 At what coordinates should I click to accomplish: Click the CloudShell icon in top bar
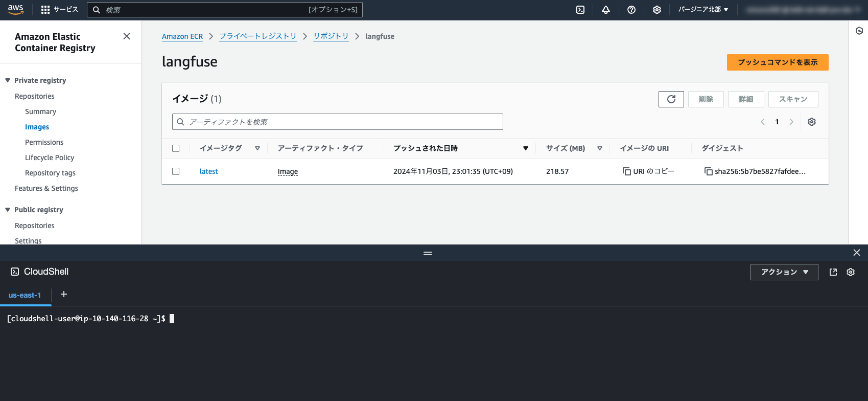click(580, 10)
